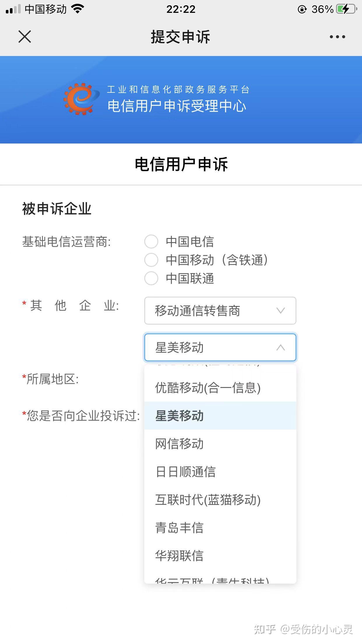Click the highlighted 星美移动 list option

coord(179,416)
